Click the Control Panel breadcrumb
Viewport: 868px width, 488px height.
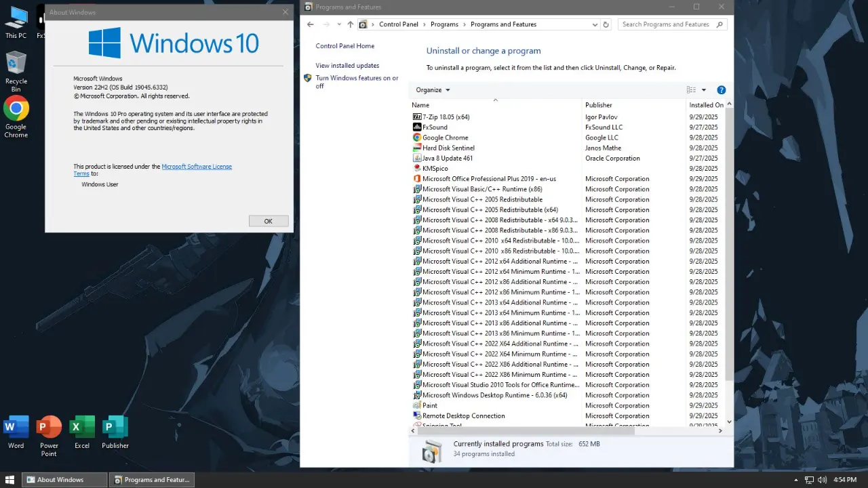[399, 24]
